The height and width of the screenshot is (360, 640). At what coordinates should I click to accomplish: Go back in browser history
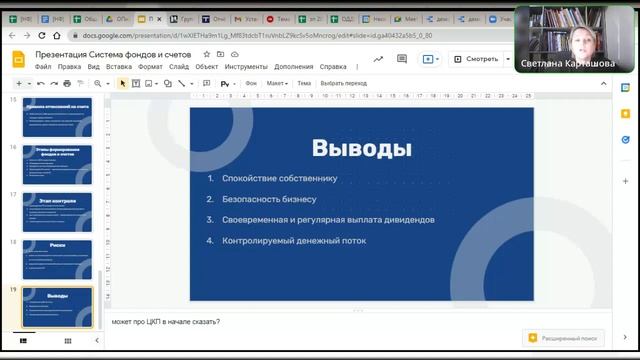click(12, 36)
